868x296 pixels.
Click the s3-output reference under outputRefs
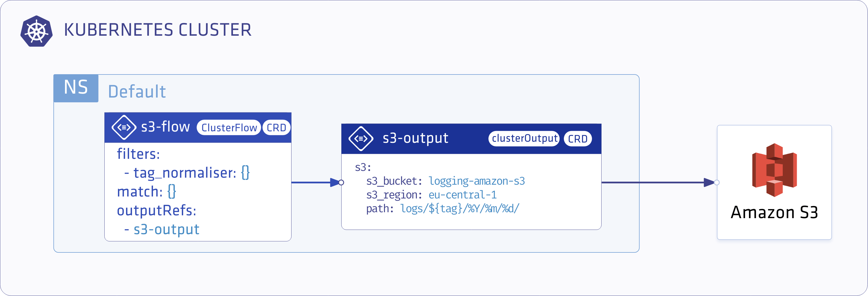(x=167, y=229)
